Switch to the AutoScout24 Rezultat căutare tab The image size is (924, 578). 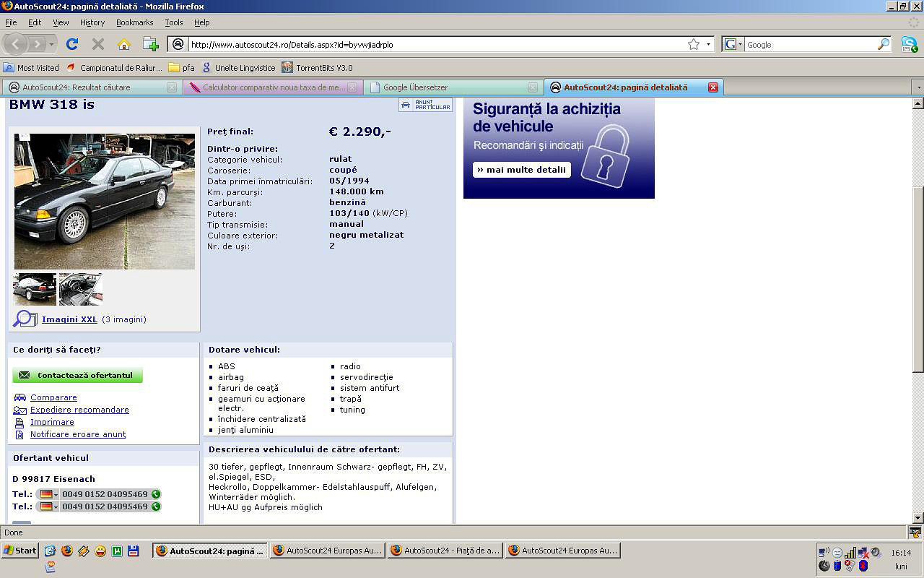click(91, 87)
